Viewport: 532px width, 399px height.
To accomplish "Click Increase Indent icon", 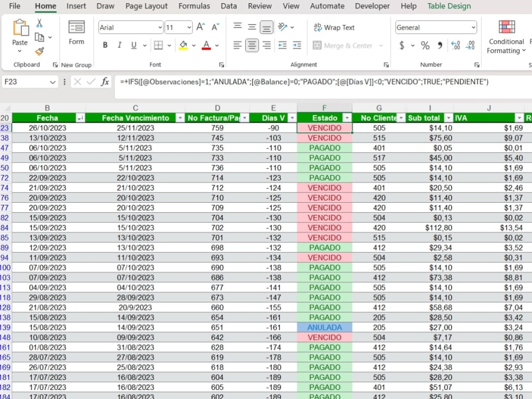I will click(297, 45).
